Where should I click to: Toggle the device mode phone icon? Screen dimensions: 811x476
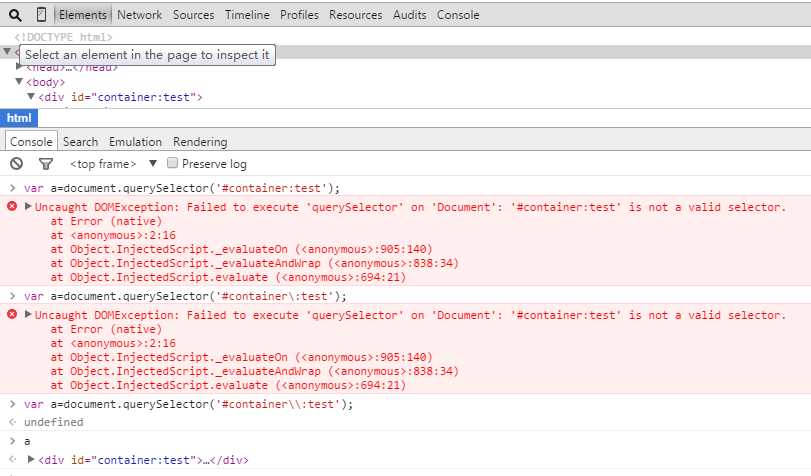coord(41,15)
